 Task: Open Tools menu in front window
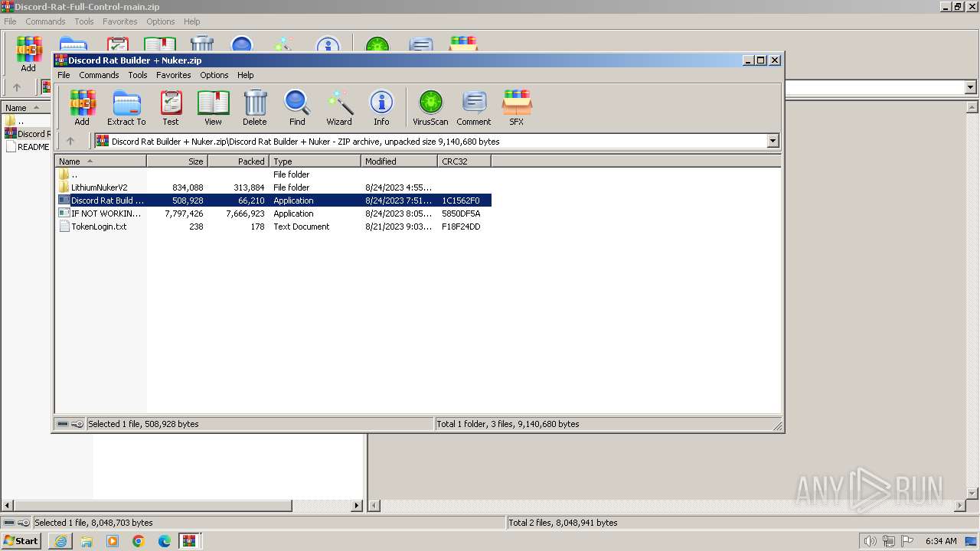click(138, 75)
